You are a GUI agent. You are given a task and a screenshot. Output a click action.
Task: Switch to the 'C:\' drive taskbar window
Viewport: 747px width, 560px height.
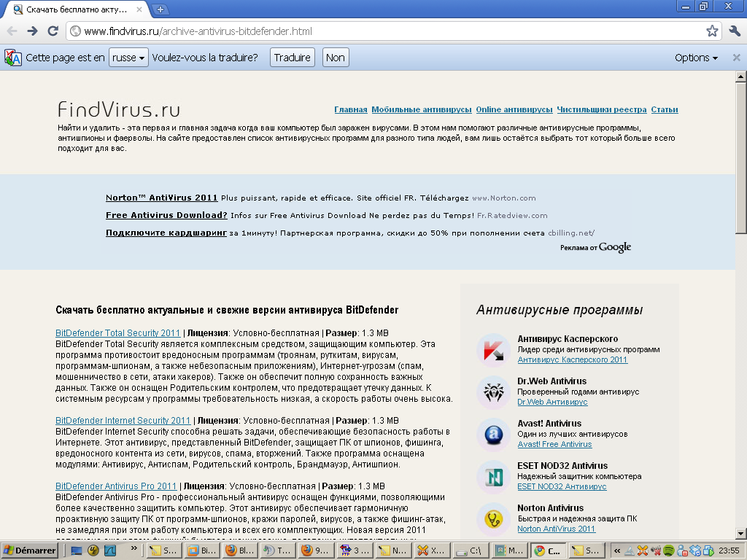(x=471, y=551)
